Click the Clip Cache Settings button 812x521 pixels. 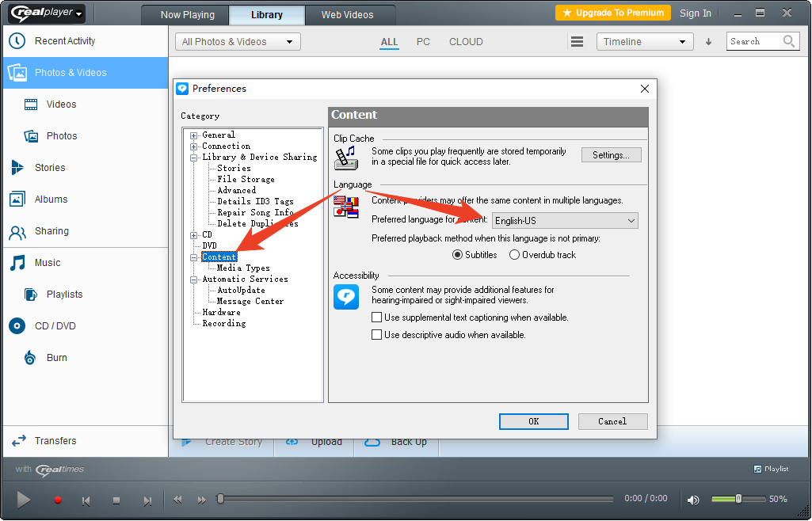coord(611,155)
